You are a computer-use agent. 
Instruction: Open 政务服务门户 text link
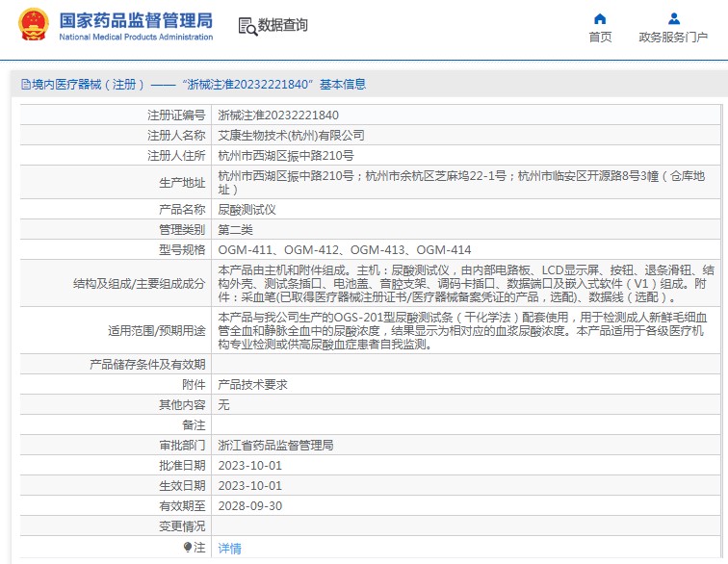point(673,38)
